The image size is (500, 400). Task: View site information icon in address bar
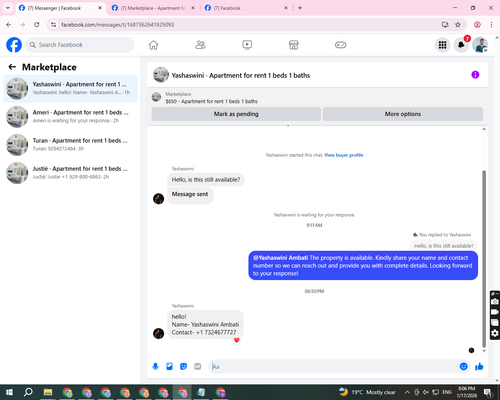[53, 25]
